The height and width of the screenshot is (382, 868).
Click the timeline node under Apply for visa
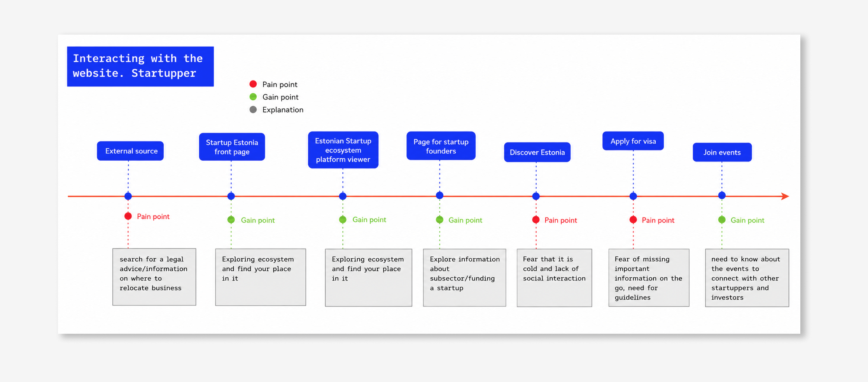(633, 196)
